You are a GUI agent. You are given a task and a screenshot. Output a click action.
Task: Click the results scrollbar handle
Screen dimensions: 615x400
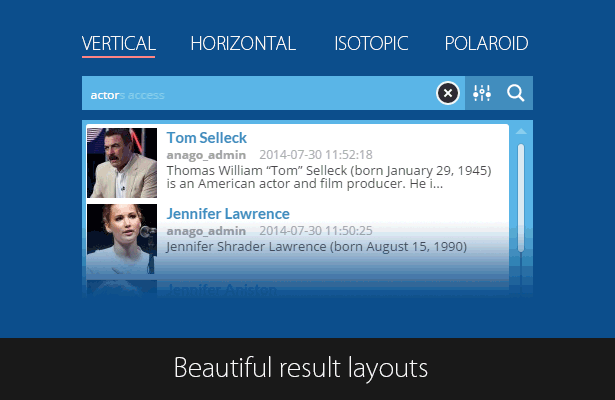click(x=521, y=198)
